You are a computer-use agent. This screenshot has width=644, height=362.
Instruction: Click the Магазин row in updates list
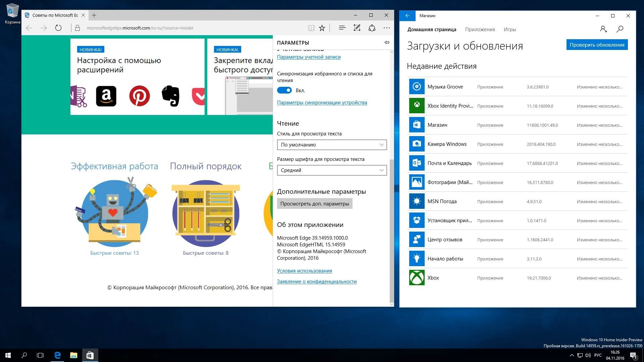[518, 125]
